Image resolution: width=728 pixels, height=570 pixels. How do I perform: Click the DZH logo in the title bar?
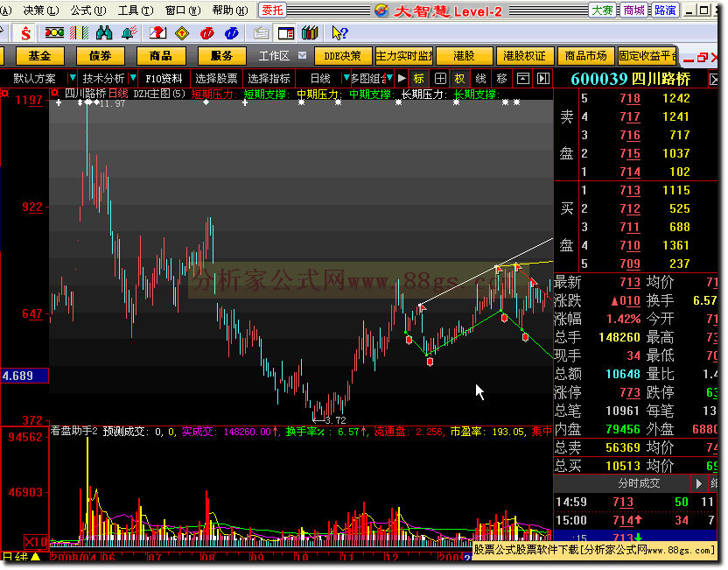pyautogui.click(x=381, y=11)
